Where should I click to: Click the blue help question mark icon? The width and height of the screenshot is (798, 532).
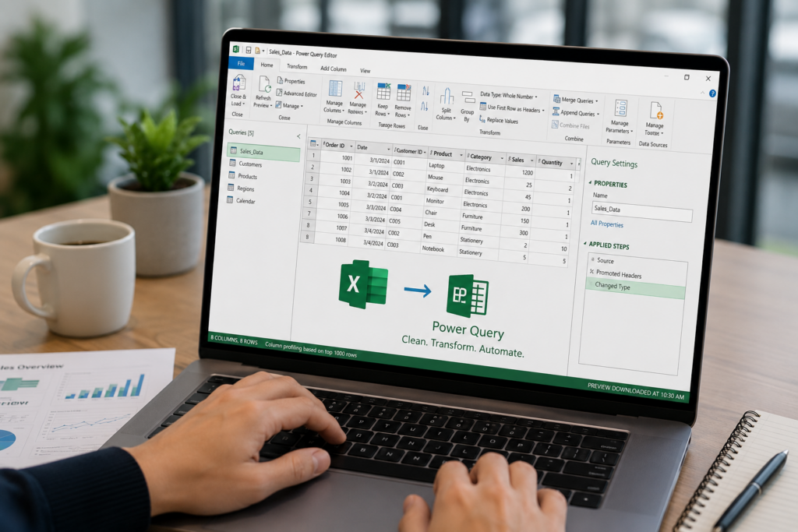(712, 93)
